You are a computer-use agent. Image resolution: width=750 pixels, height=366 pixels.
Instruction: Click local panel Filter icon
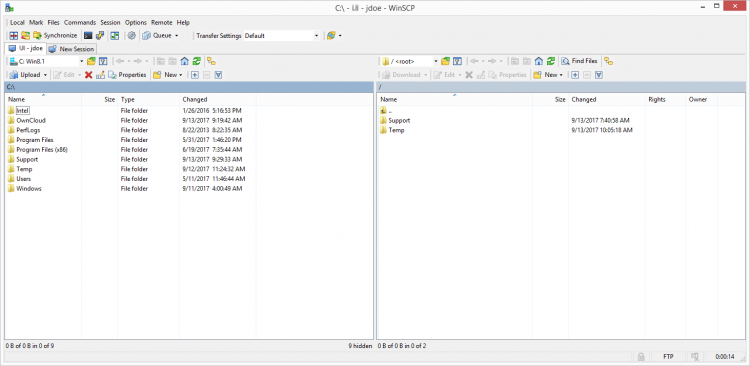click(103, 61)
